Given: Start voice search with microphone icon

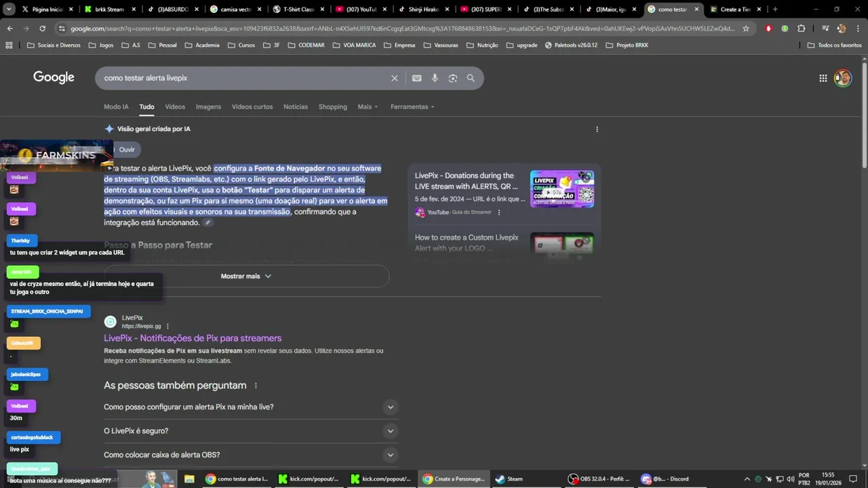Looking at the screenshot, I should click(435, 78).
